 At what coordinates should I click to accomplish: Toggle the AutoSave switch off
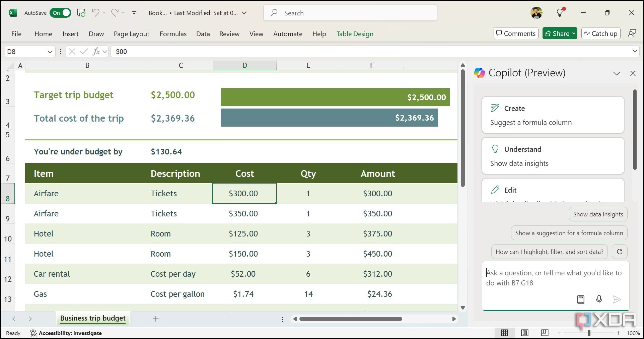pos(61,13)
